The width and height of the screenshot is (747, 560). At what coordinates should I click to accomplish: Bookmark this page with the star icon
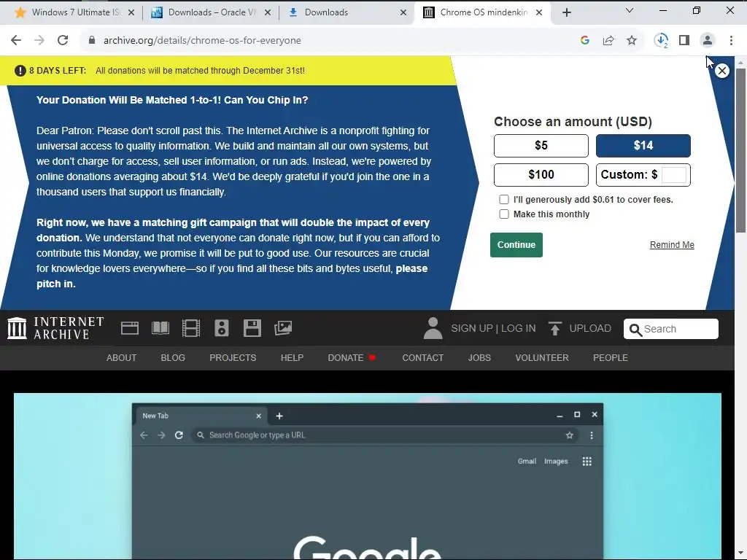(632, 41)
